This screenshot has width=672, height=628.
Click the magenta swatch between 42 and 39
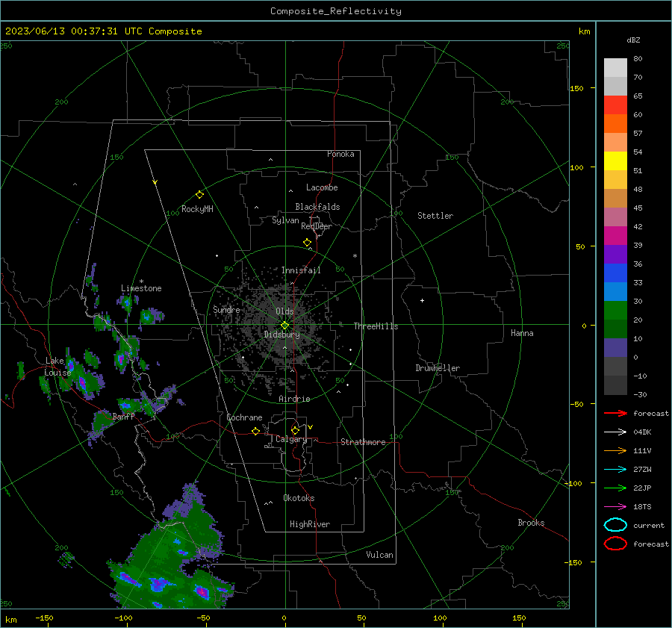click(x=615, y=235)
